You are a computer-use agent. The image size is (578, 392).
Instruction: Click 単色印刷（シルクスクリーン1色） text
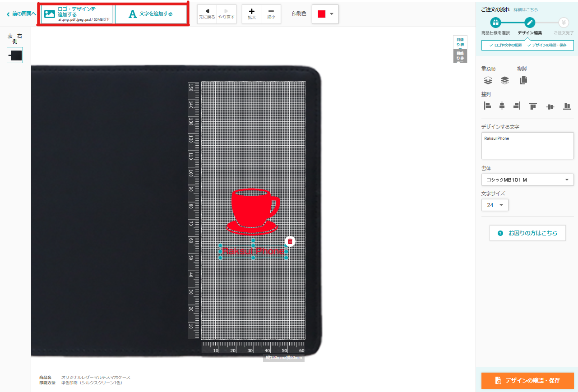point(92,383)
